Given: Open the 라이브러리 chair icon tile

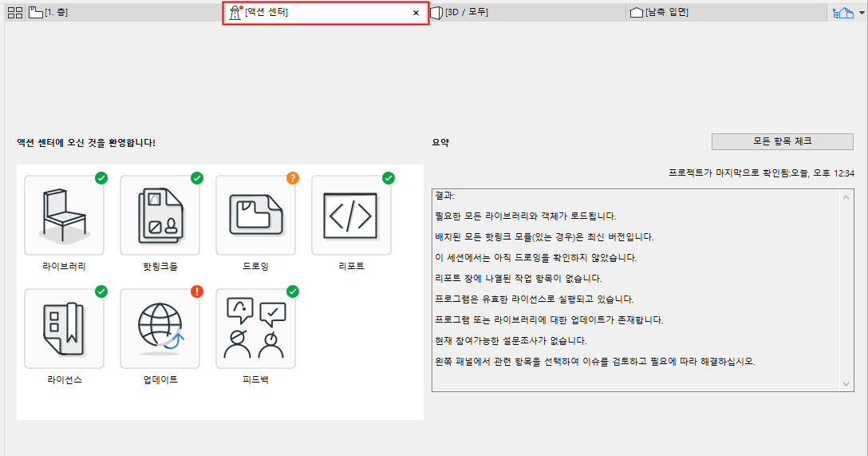Looking at the screenshot, I should (64, 216).
